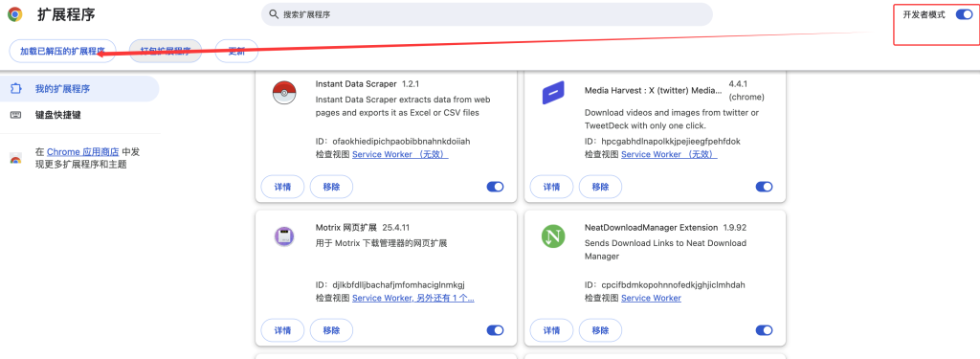Click the ID cpcifbdmkopohnnofedkjghjiclmhdah text
Viewport: 980px width, 359px height.
673,285
